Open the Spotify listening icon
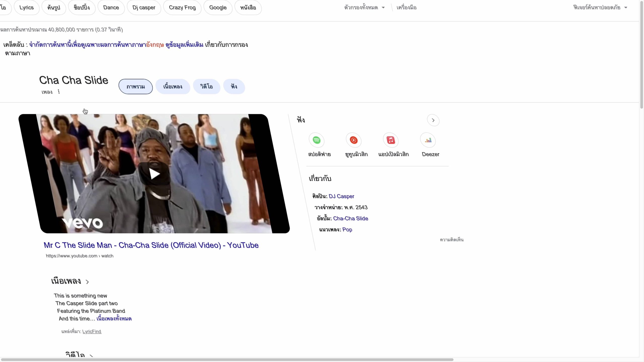The image size is (644, 362). coord(316,140)
